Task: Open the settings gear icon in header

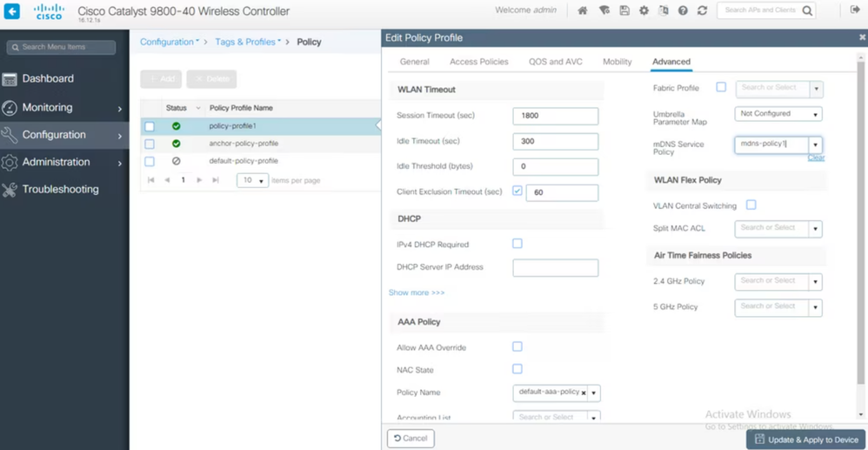Action: (644, 10)
